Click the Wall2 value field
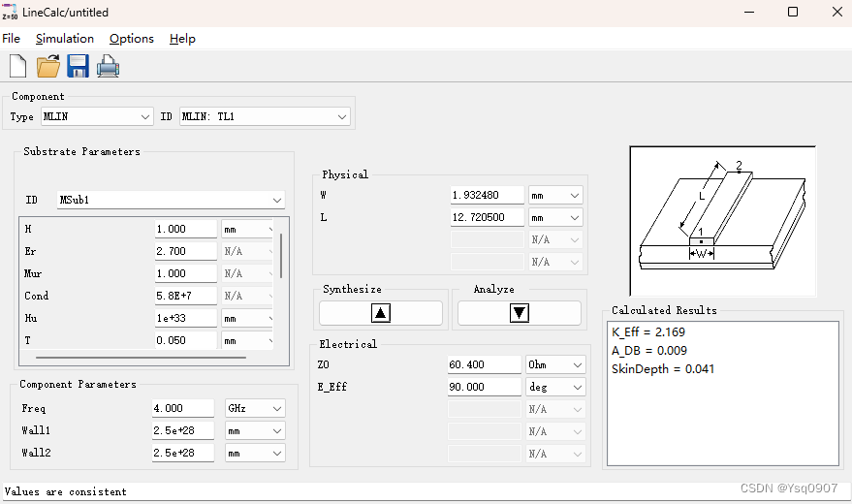The width and height of the screenshot is (852, 504). 183,453
